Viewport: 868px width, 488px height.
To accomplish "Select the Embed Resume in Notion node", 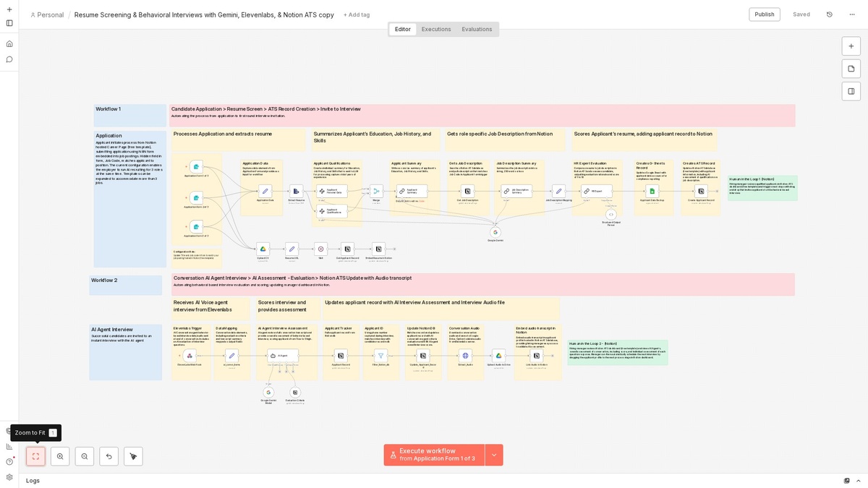I will 378,249.
